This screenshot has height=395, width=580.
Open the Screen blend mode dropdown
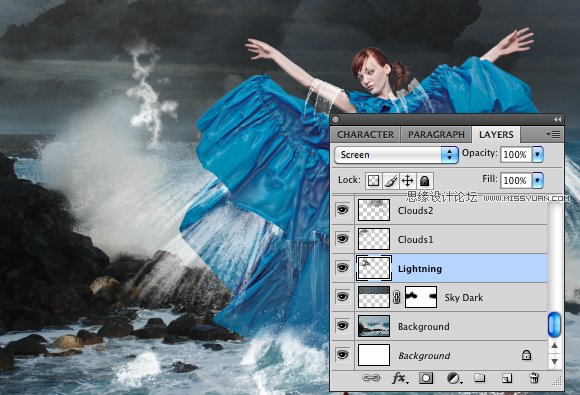click(x=397, y=155)
